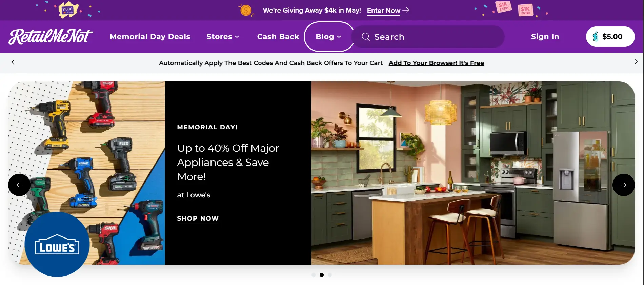
Task: Click the magnifying glass search icon
Action: click(366, 37)
